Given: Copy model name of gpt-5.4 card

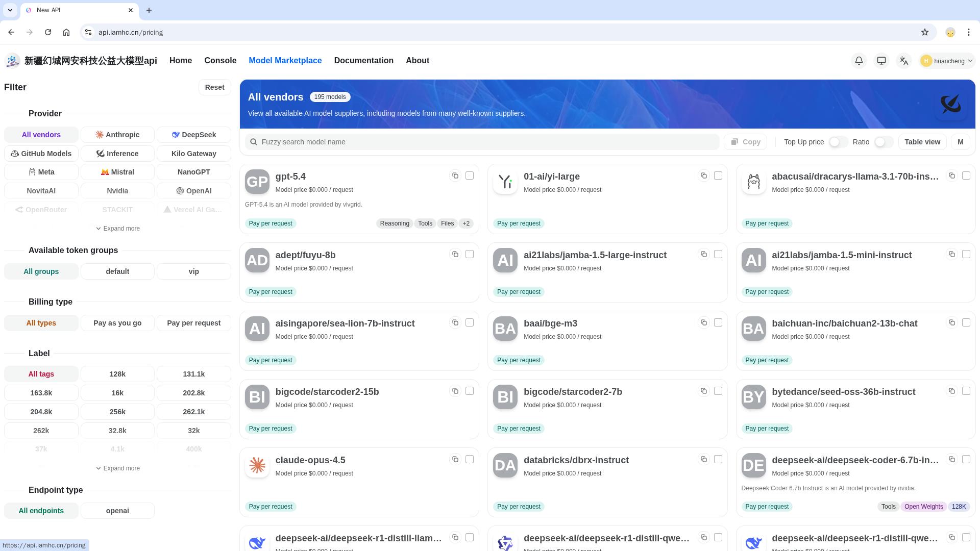Looking at the screenshot, I should click(x=455, y=176).
